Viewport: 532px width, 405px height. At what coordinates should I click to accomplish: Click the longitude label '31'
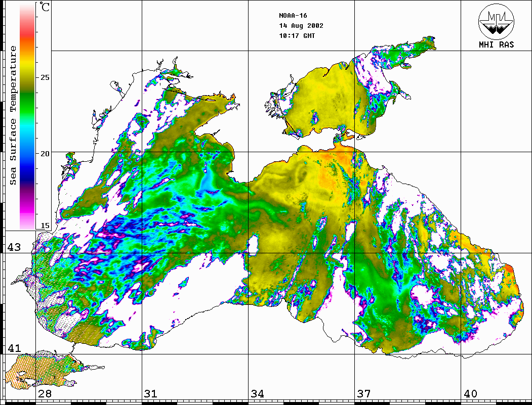click(x=151, y=393)
